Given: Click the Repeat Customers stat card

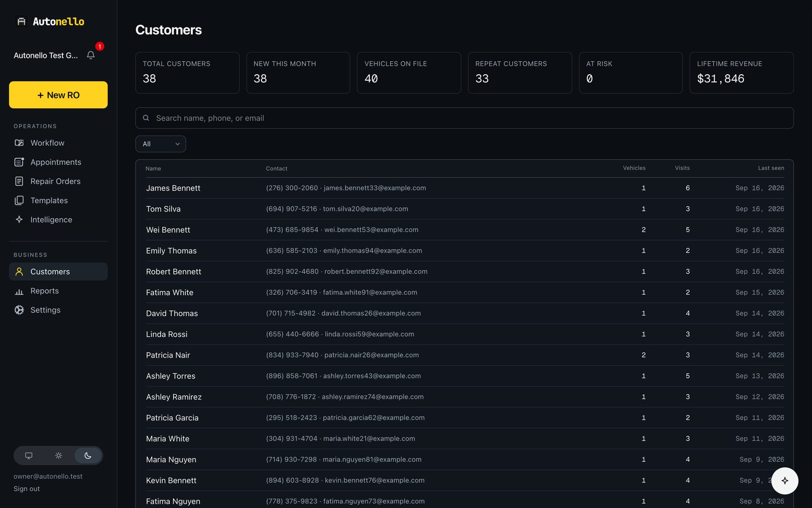Looking at the screenshot, I should tap(520, 73).
